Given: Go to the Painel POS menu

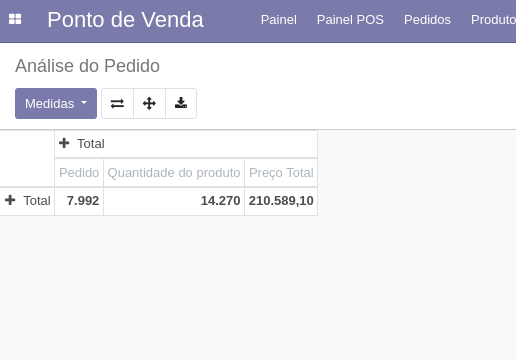Looking at the screenshot, I should [350, 20].
